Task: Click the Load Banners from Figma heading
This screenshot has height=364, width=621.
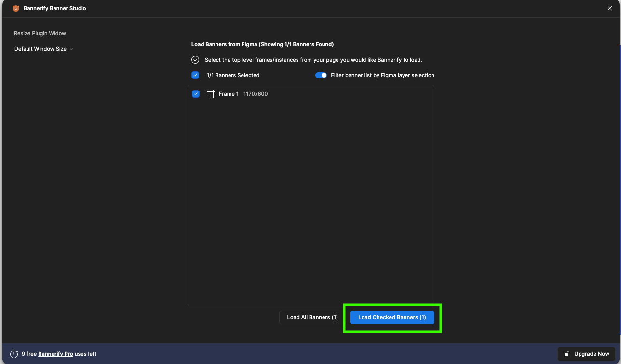Action: tap(262, 44)
